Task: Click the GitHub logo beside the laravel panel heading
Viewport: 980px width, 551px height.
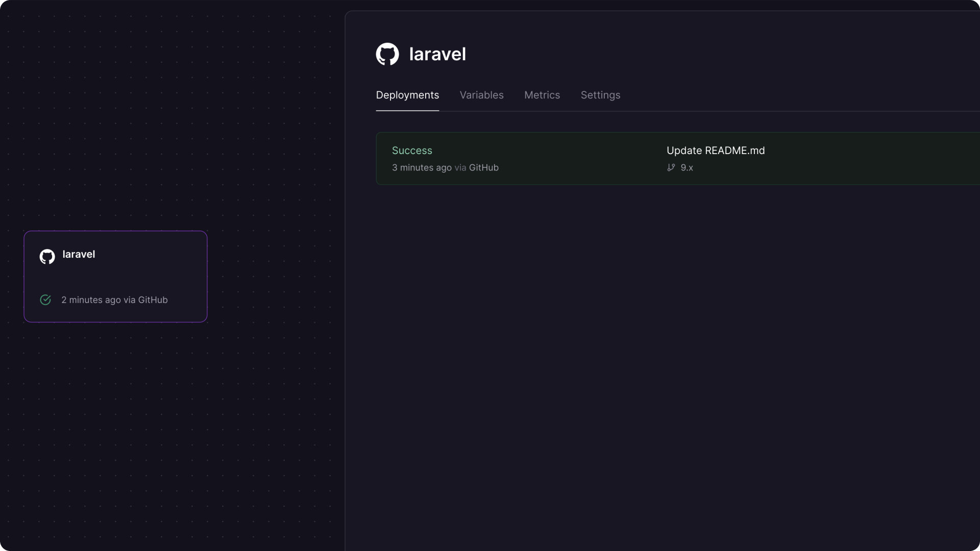Action: pyautogui.click(x=387, y=54)
